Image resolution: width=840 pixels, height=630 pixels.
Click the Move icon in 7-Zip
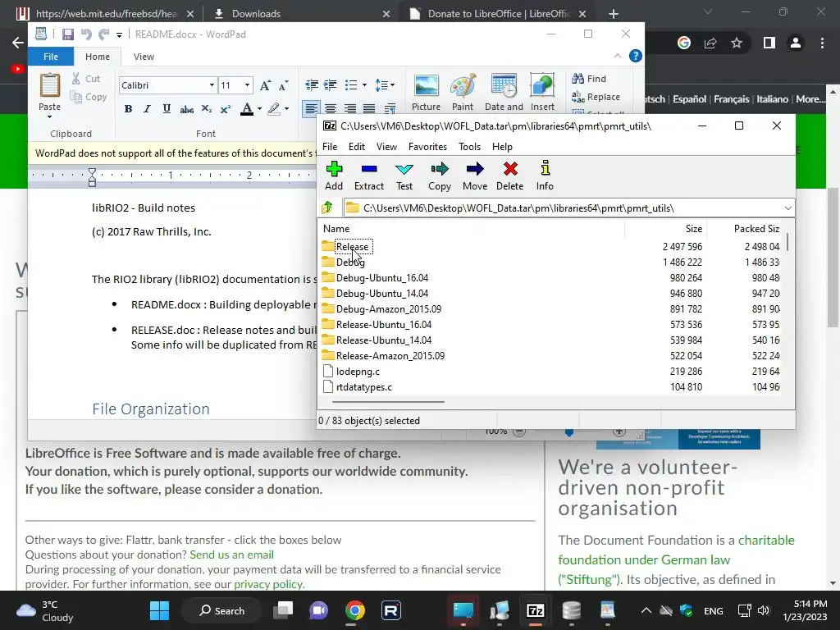click(475, 176)
